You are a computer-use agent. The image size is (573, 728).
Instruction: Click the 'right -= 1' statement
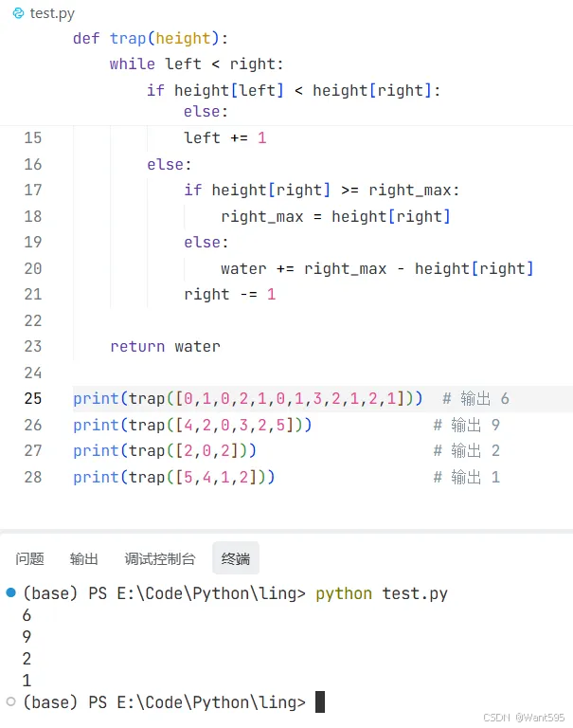click(229, 295)
